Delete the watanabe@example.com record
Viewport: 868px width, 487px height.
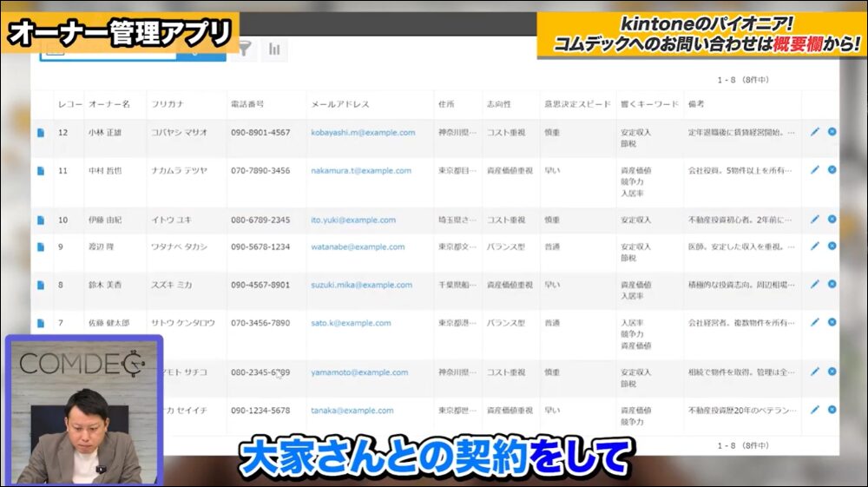pos(832,246)
